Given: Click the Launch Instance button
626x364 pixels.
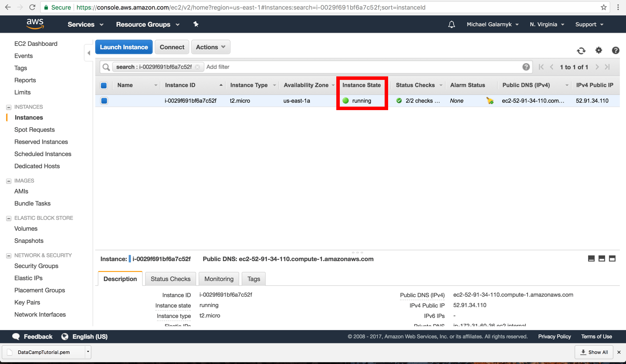Looking at the screenshot, I should click(123, 47).
